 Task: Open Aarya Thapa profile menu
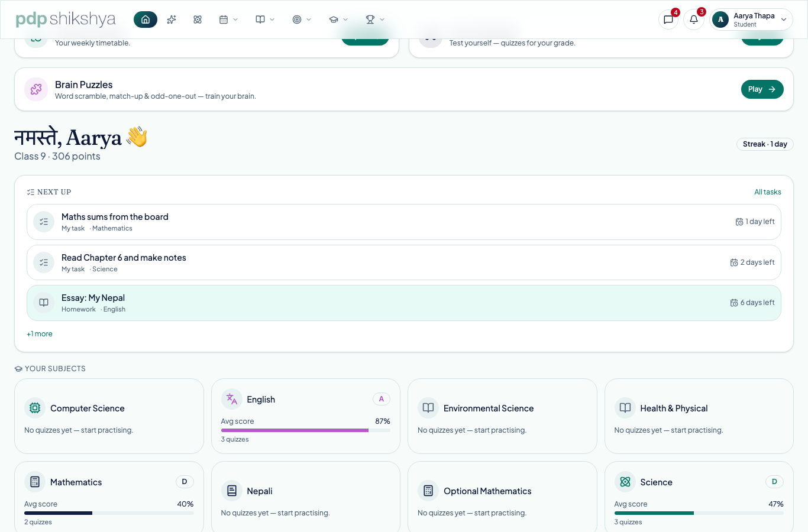point(751,20)
